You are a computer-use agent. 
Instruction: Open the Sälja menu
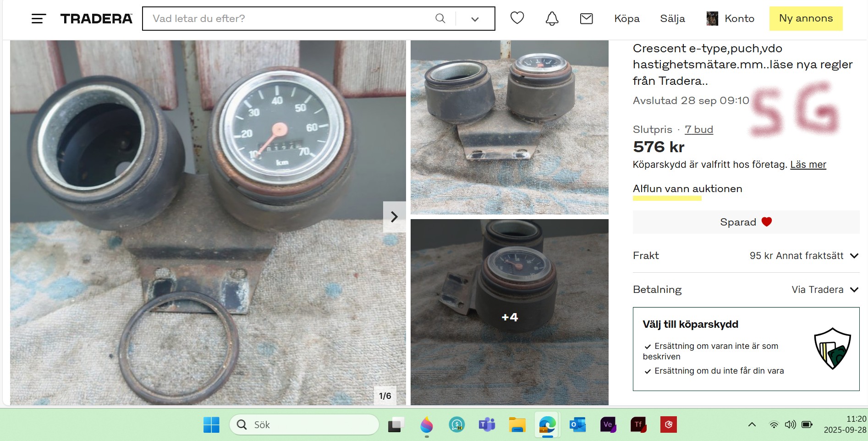click(x=672, y=19)
